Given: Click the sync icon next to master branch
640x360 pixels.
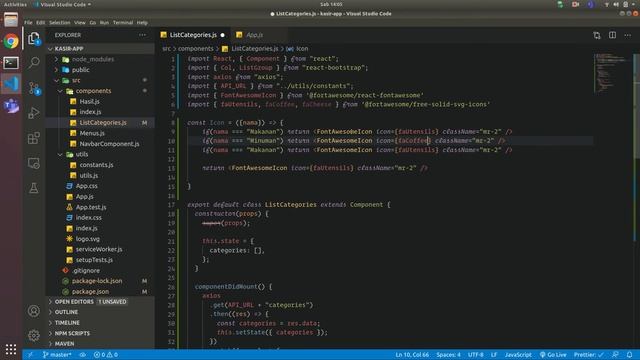Looking at the screenshot, I should pos(82,355).
